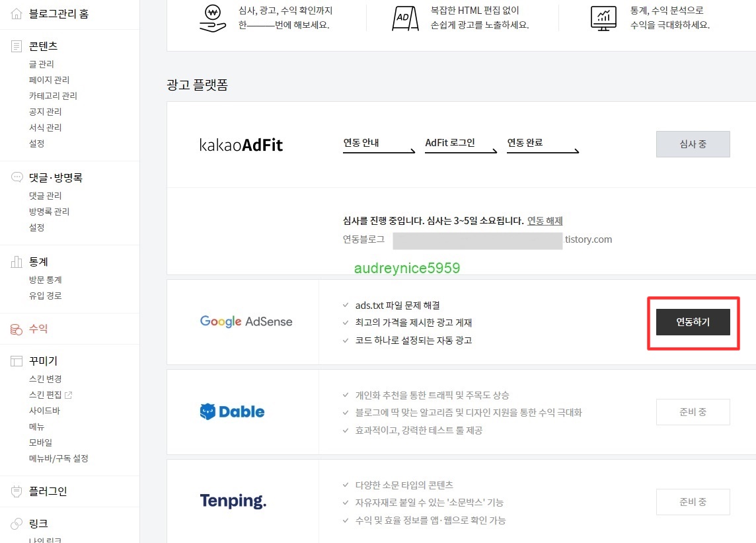Image resolution: width=756 pixels, height=543 pixels.
Task: Click the 'ads.txt 파일 문제 해결' text
Action: [x=397, y=306]
